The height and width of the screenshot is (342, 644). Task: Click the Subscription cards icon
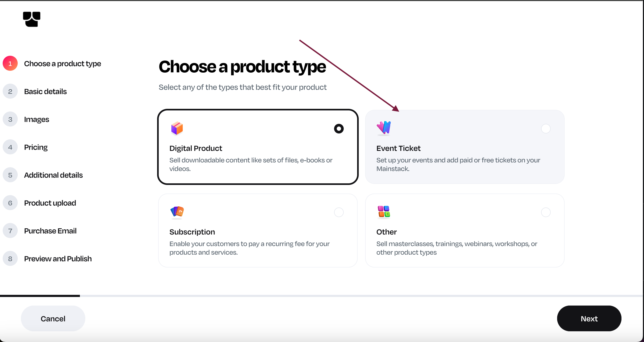click(177, 212)
